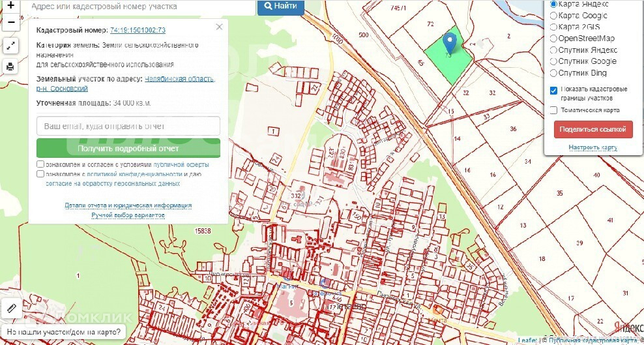
Task: Click Получить подробный отчет button
Action: 128,148
